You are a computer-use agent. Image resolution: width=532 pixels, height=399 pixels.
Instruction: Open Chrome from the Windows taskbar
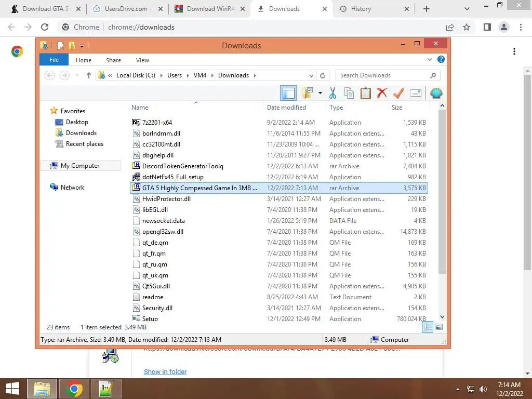74,389
